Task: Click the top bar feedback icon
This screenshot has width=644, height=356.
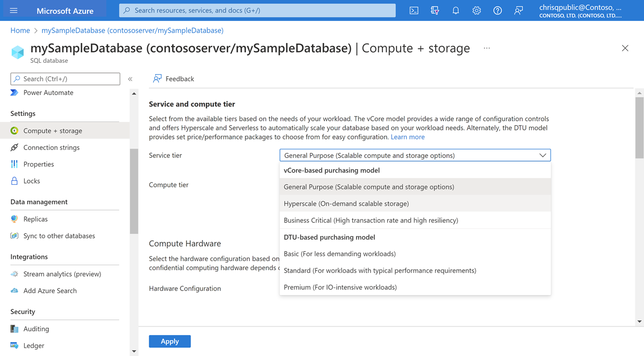Action: 518,11
